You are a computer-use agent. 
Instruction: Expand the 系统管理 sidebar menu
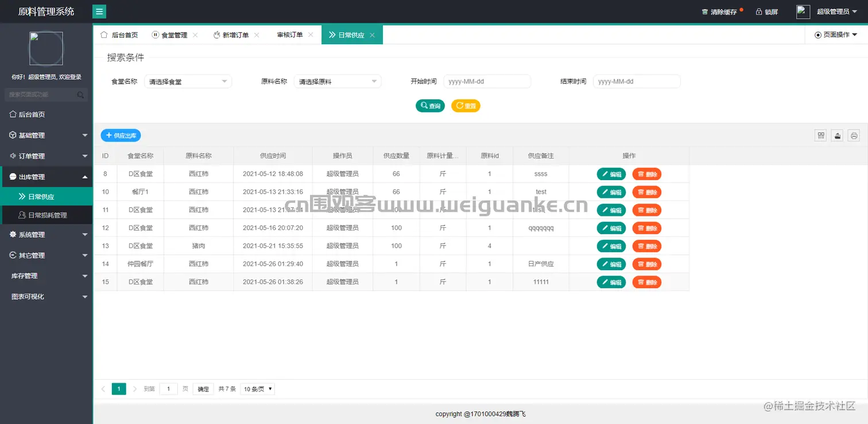point(46,235)
